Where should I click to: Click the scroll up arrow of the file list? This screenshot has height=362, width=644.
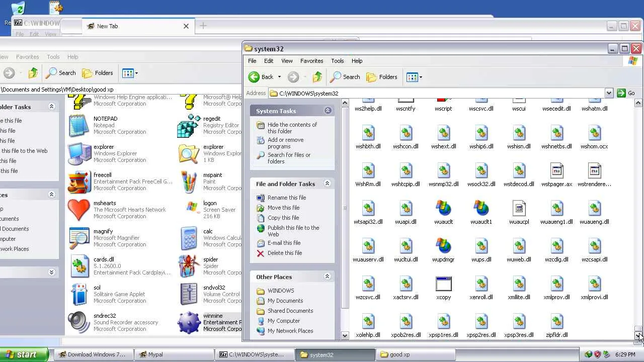[x=638, y=103]
